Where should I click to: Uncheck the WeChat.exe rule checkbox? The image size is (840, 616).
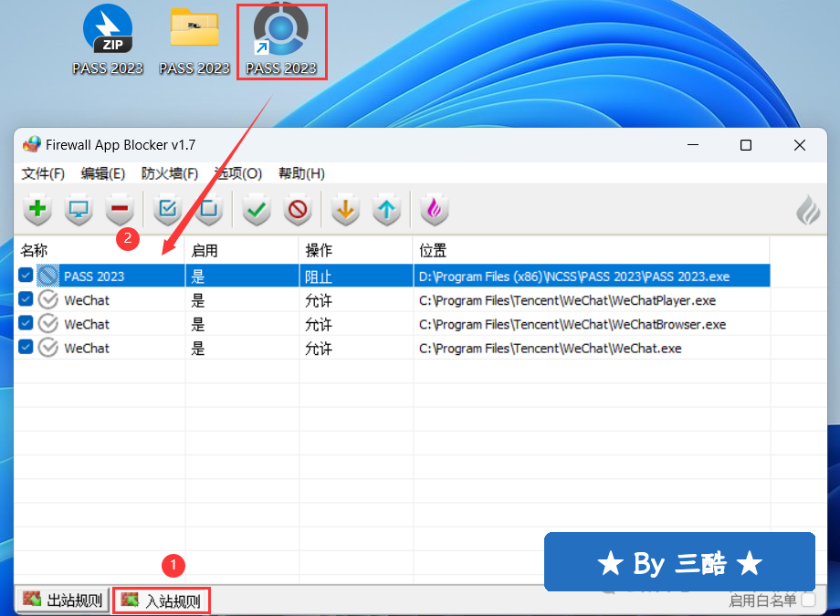[x=26, y=347]
